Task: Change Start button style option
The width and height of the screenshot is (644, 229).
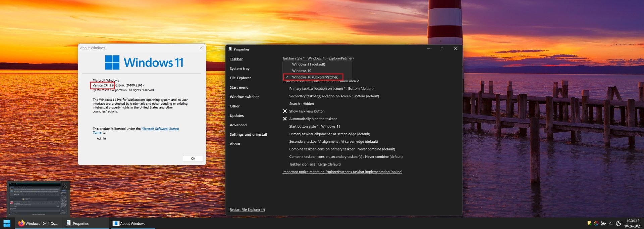Action: tap(315, 127)
